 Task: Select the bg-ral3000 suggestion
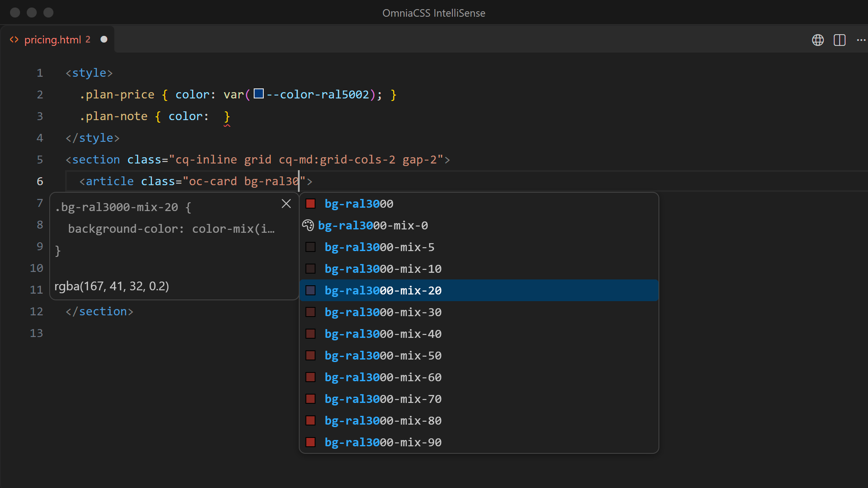point(479,204)
